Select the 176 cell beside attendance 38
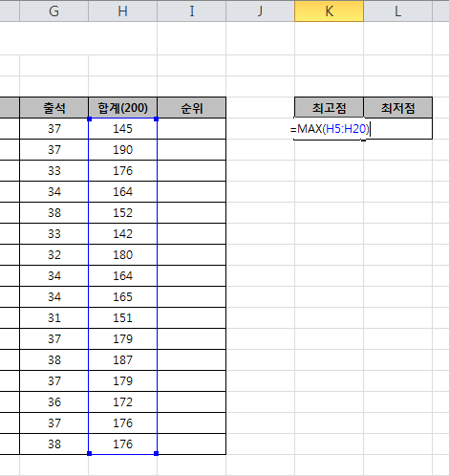This screenshot has width=449, height=476. (122, 444)
